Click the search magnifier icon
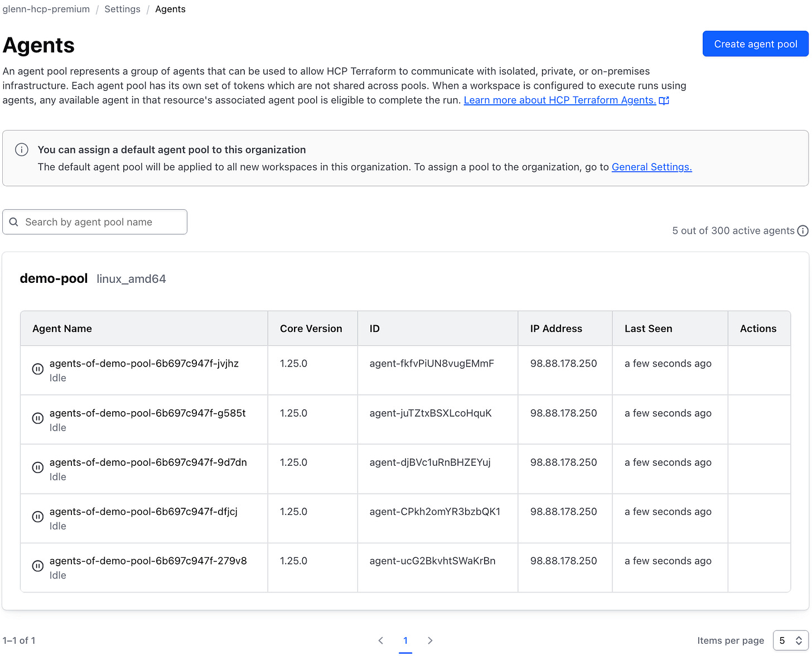 (x=14, y=222)
